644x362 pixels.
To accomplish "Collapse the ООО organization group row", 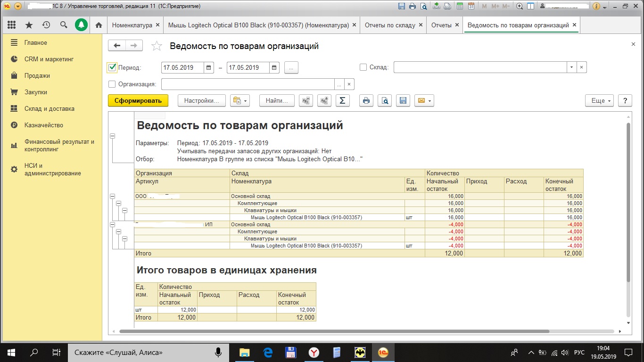I will click(x=112, y=196).
